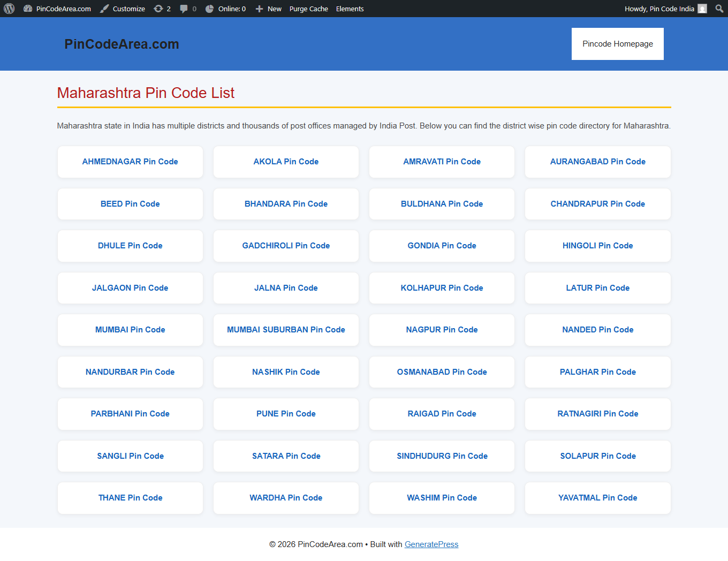Viewport: 728px width, 561px height.
Task: Click the New plus icon in admin bar
Action: click(259, 9)
